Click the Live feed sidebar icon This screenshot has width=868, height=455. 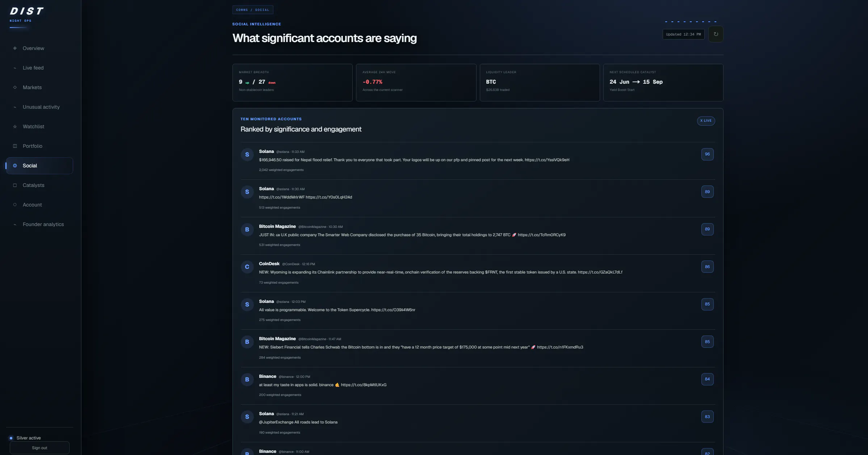pos(15,68)
